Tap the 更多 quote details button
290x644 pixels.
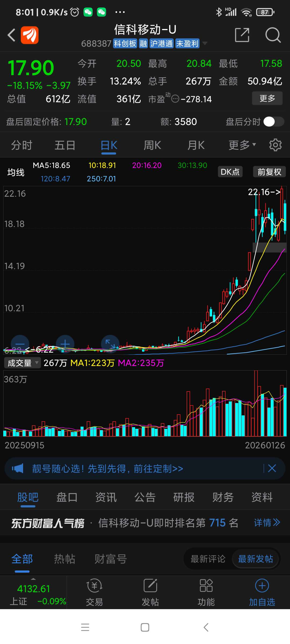[267, 98]
